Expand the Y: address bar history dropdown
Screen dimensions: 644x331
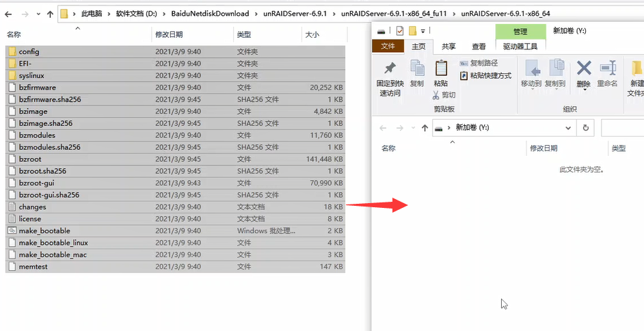[x=568, y=128]
